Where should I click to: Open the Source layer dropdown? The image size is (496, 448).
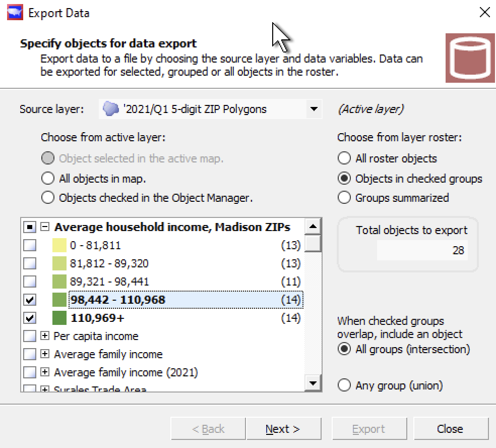[314, 109]
